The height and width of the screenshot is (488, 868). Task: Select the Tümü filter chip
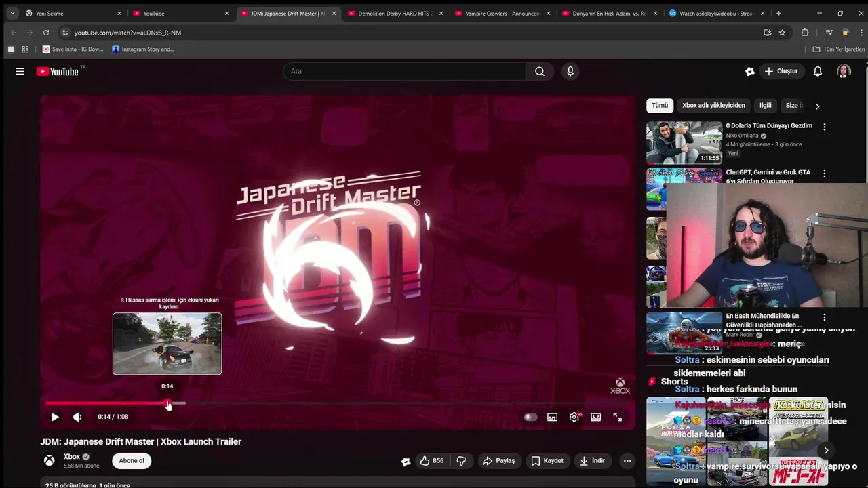(660, 106)
